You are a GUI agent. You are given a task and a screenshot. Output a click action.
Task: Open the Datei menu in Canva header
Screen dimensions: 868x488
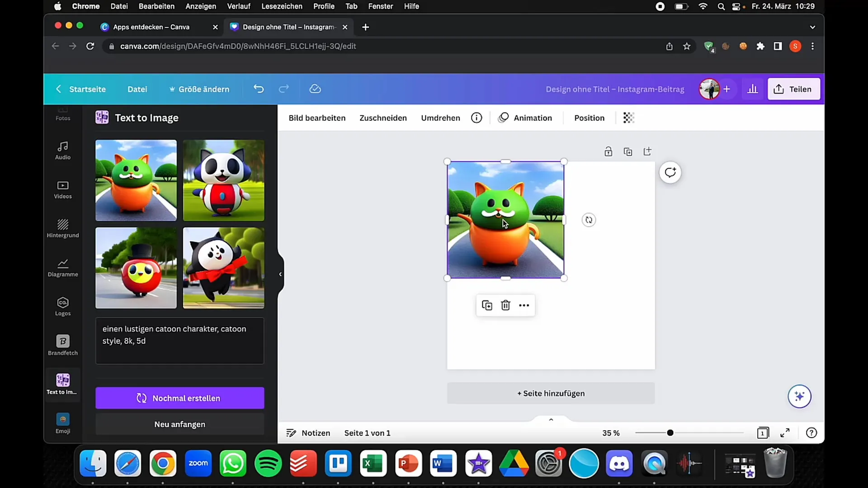coord(137,89)
